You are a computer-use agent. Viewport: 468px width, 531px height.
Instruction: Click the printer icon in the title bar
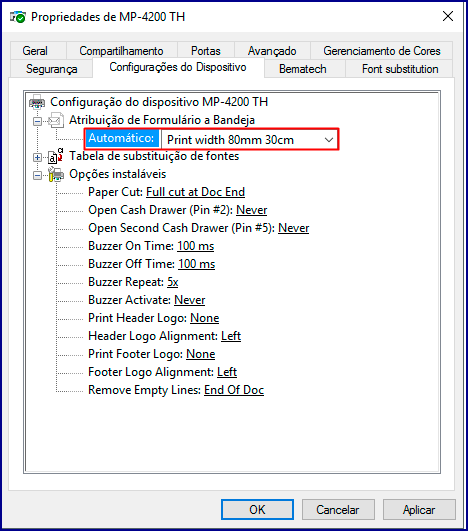[18, 17]
